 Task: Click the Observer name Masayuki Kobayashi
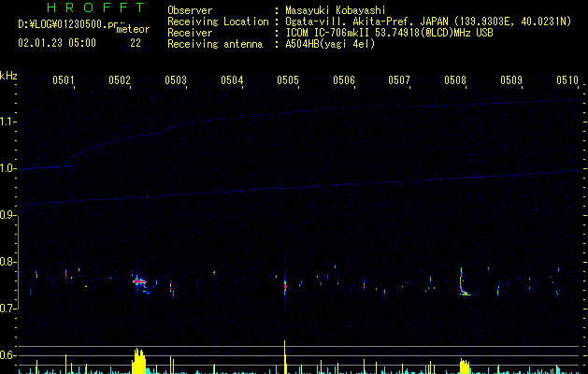[336, 10]
